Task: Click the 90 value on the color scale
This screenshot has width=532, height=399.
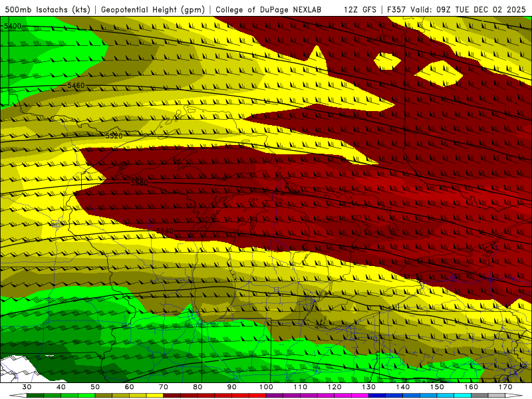Action: coord(231,387)
